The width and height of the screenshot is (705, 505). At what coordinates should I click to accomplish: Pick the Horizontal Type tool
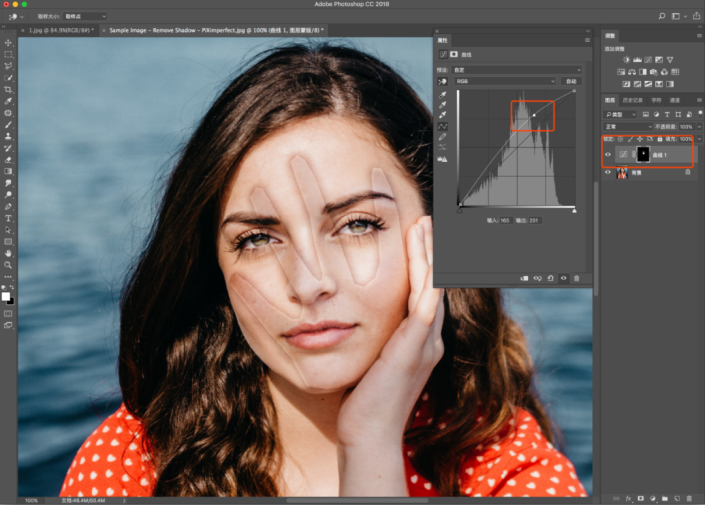coord(8,217)
